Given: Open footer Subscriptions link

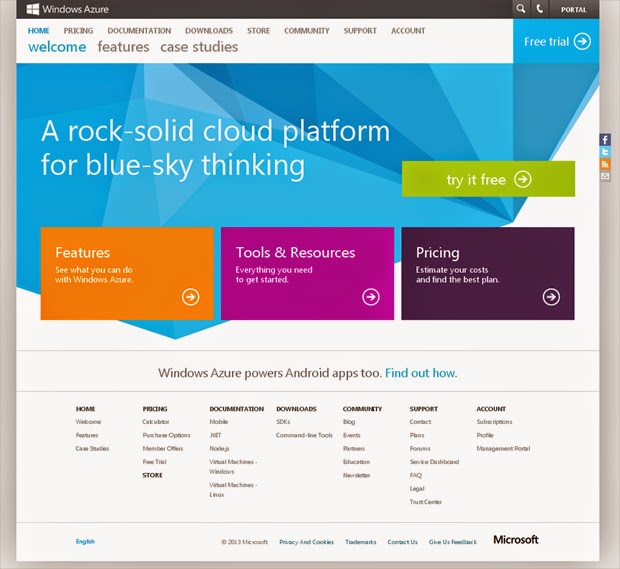Looking at the screenshot, I should (x=494, y=422).
